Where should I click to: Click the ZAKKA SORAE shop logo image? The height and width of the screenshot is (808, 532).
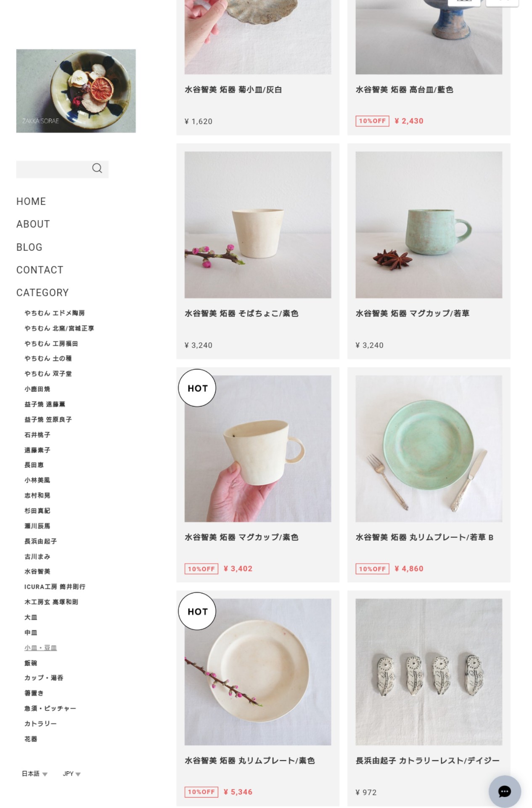(76, 91)
